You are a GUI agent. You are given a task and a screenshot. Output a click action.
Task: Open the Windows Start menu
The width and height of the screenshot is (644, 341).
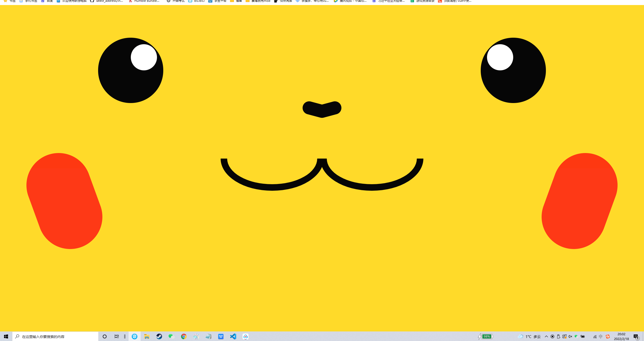click(x=6, y=336)
